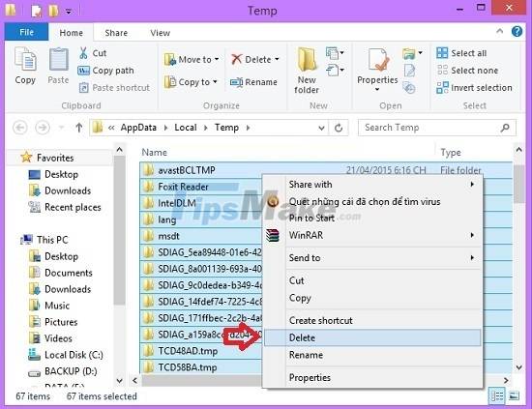
Task: Open recent locations dropdown arrow
Action: [61, 128]
